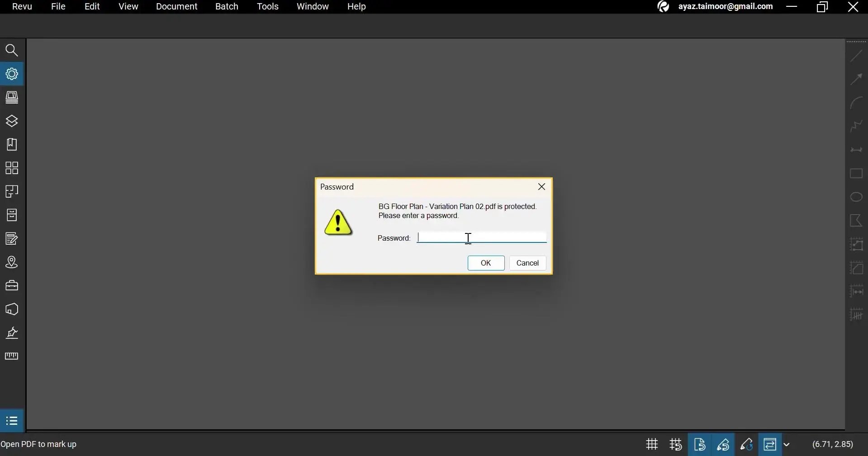Screen dimensions: 868x456
Task: Select the Rectangle tool on right toolbar
Action: [856, 173]
